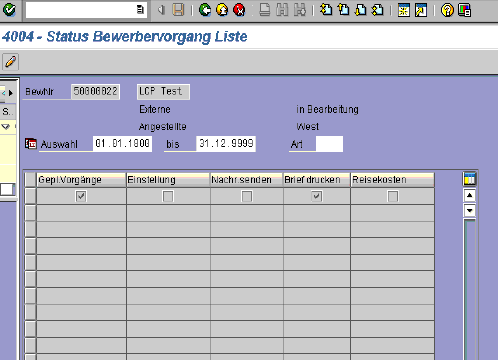Click the table select-all corner button

[30, 180]
